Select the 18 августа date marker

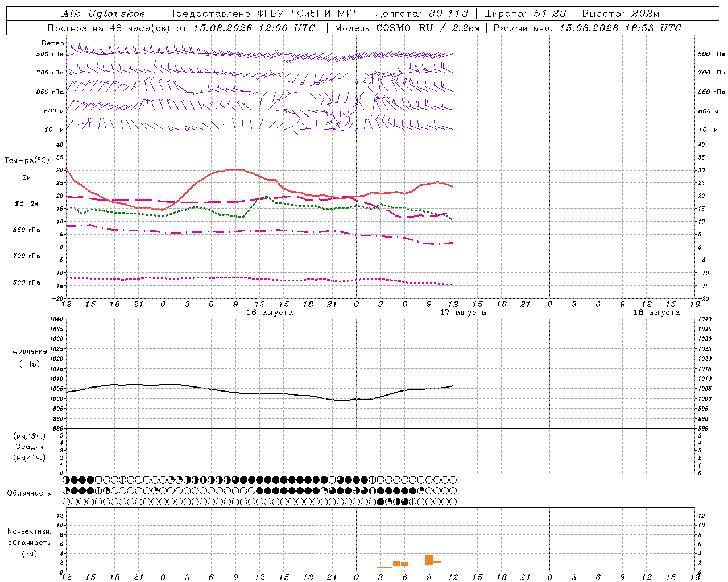point(656,313)
